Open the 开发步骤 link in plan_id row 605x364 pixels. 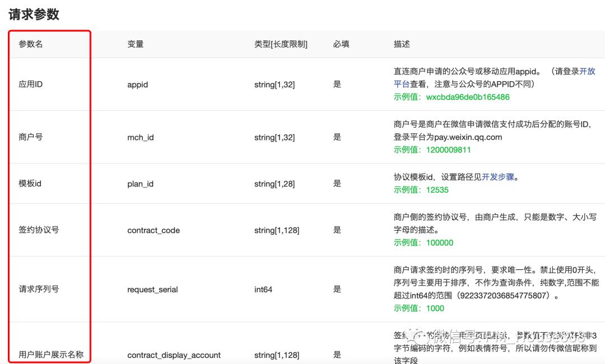(x=498, y=177)
